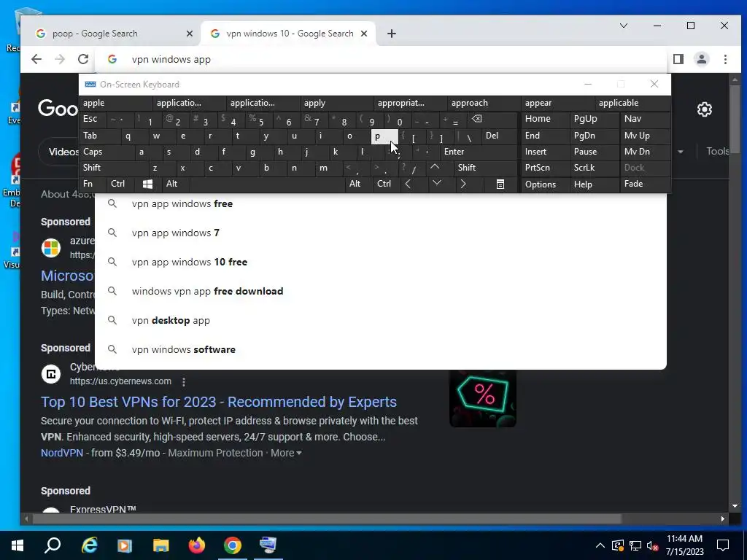Screen dimensions: 747x560
Task: Select 'windows vpn app free download' suggestion
Action: 380,291
